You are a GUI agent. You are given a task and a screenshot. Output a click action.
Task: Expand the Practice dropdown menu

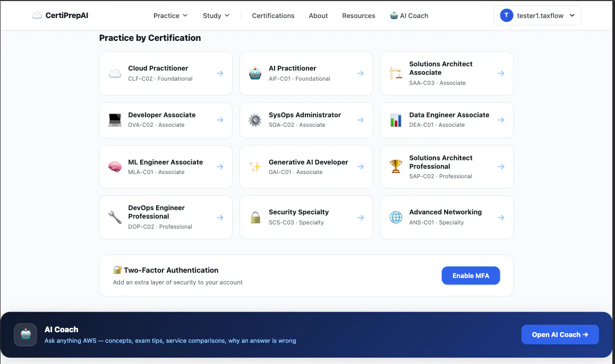click(170, 16)
